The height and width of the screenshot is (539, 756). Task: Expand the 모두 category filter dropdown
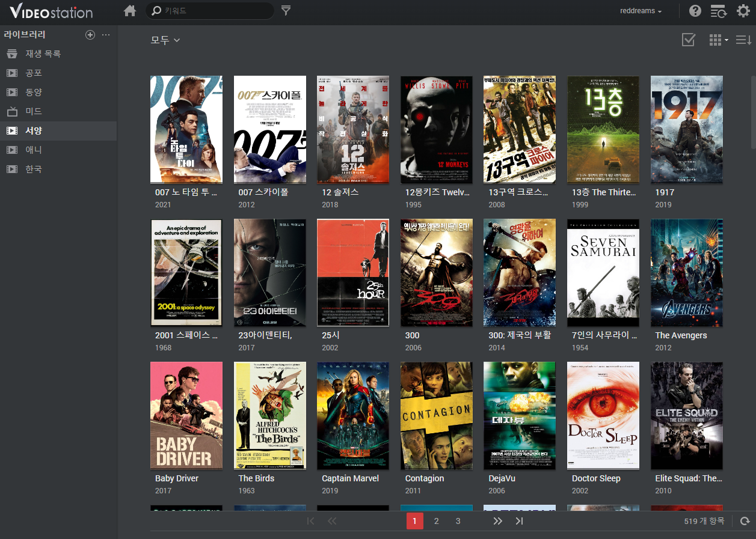[165, 40]
